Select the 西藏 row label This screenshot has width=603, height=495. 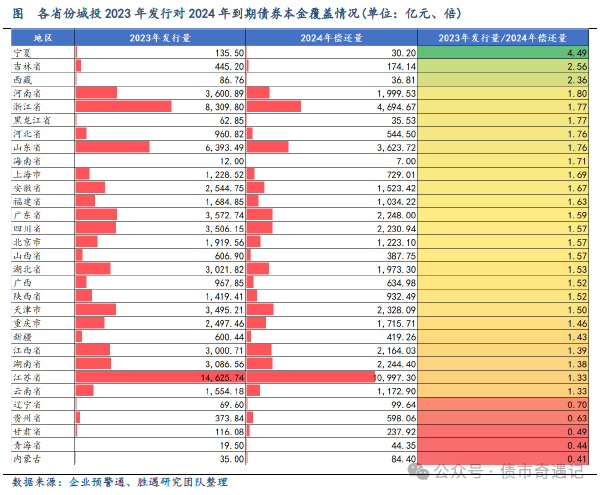point(22,80)
